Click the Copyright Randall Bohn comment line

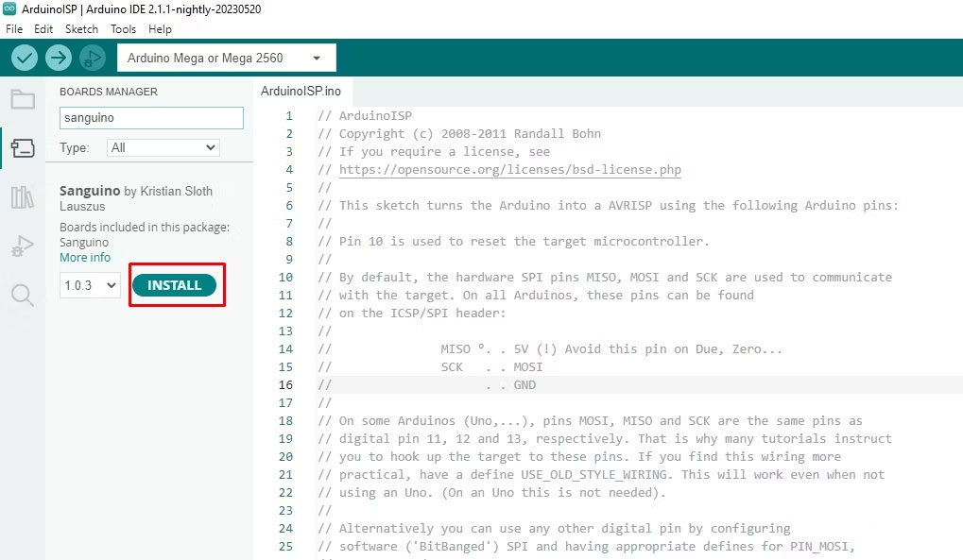(459, 133)
